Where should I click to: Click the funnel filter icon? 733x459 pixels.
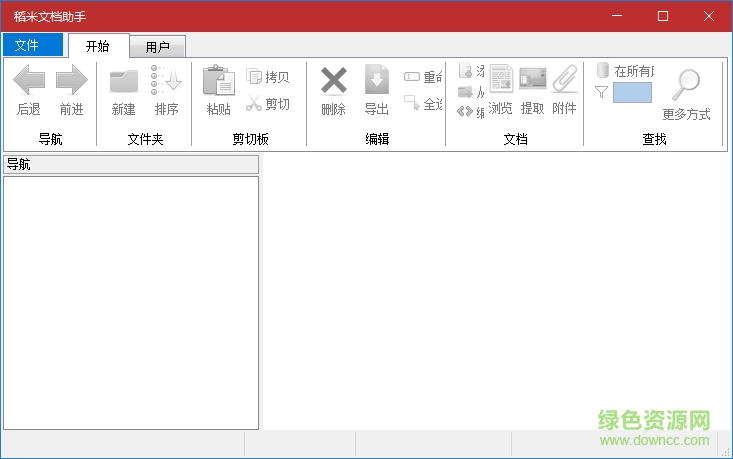coord(602,92)
